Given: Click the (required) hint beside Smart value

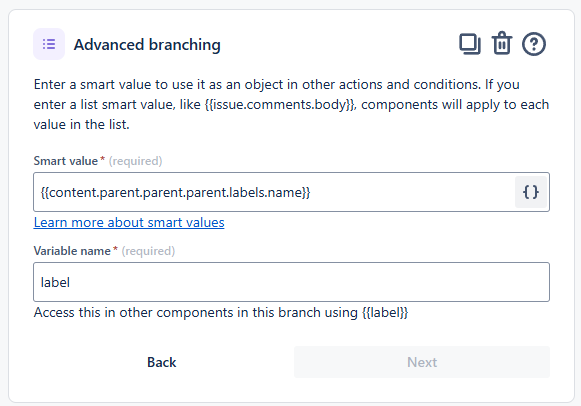Looking at the screenshot, I should pos(136,161).
